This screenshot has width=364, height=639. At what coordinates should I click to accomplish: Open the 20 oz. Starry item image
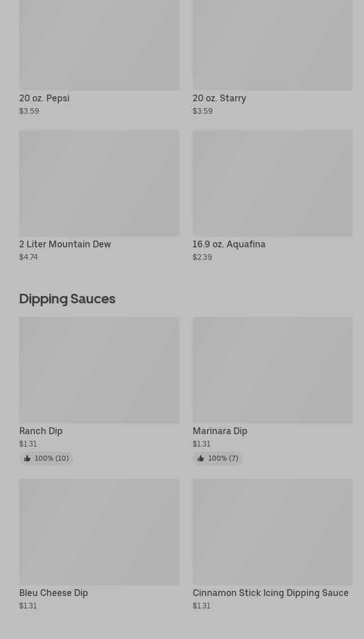pos(272,45)
